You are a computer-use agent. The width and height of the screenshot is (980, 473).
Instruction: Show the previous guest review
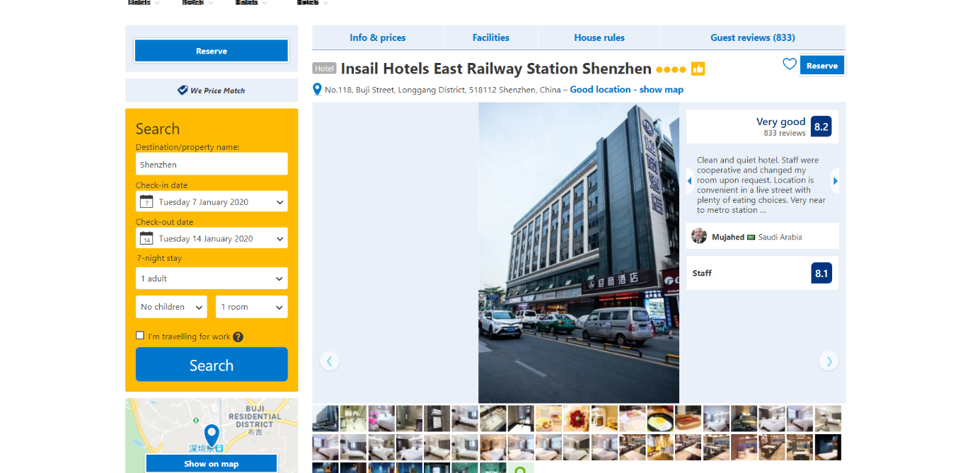[x=690, y=180]
